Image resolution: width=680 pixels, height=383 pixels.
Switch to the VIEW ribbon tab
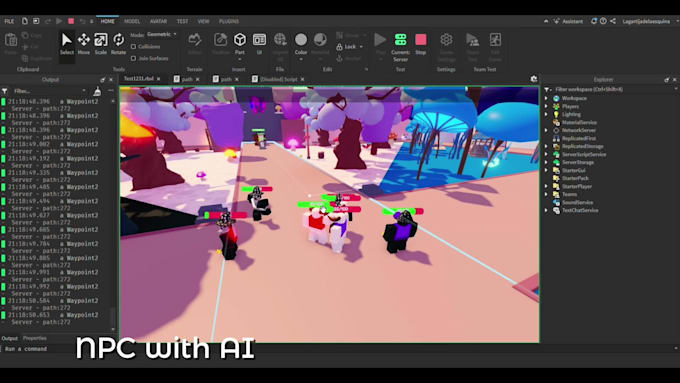(203, 21)
